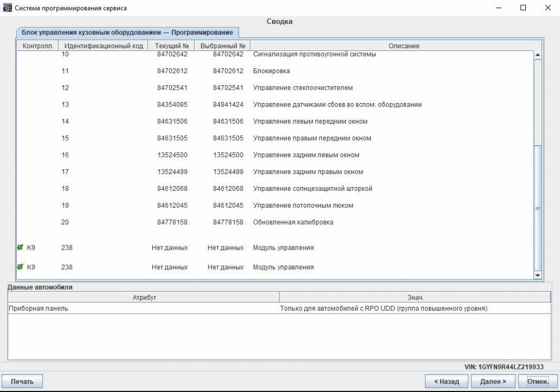Click the Идентификационный код column header

tap(104, 46)
